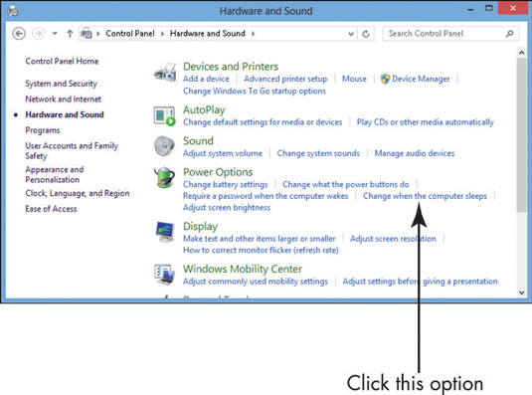Click the AutoPlay icon
The image size is (532, 395).
[x=165, y=115]
